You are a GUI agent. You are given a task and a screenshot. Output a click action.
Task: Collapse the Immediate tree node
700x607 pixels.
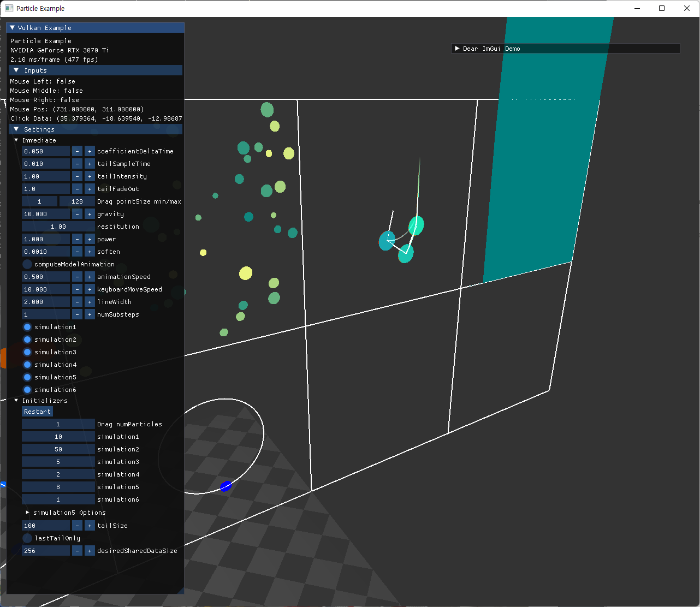tap(16, 140)
